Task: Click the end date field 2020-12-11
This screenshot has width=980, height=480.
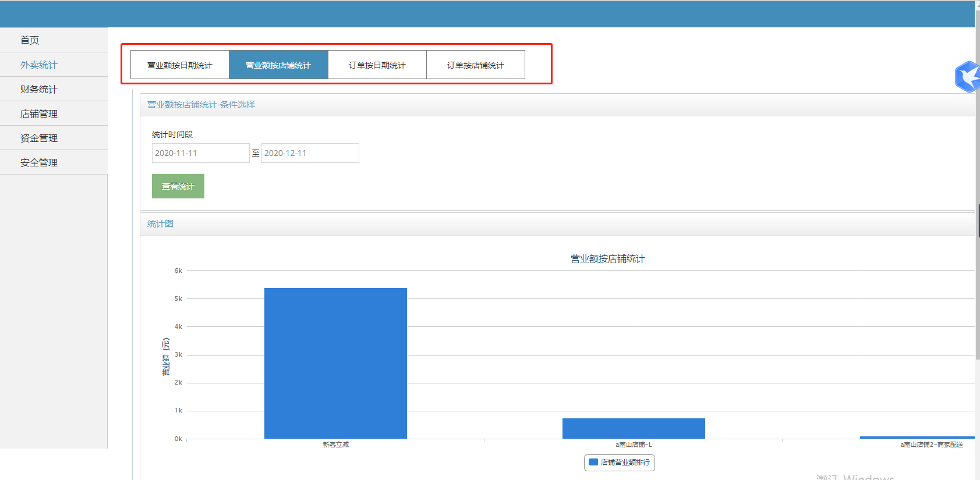Action: click(310, 153)
